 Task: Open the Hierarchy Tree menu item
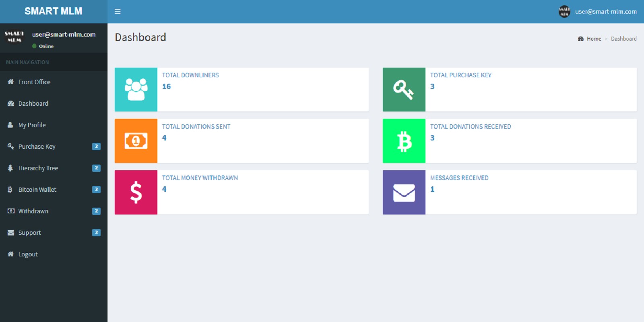pyautogui.click(x=54, y=168)
